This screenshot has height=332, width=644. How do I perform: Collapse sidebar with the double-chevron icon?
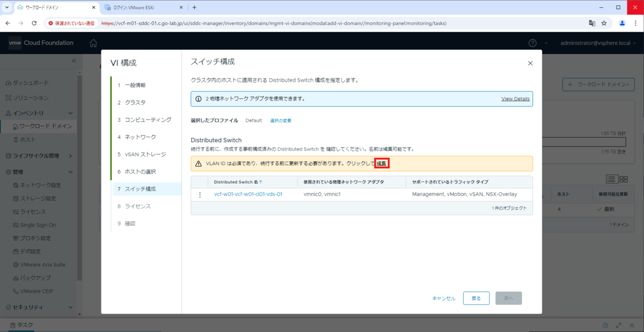[x=74, y=61]
